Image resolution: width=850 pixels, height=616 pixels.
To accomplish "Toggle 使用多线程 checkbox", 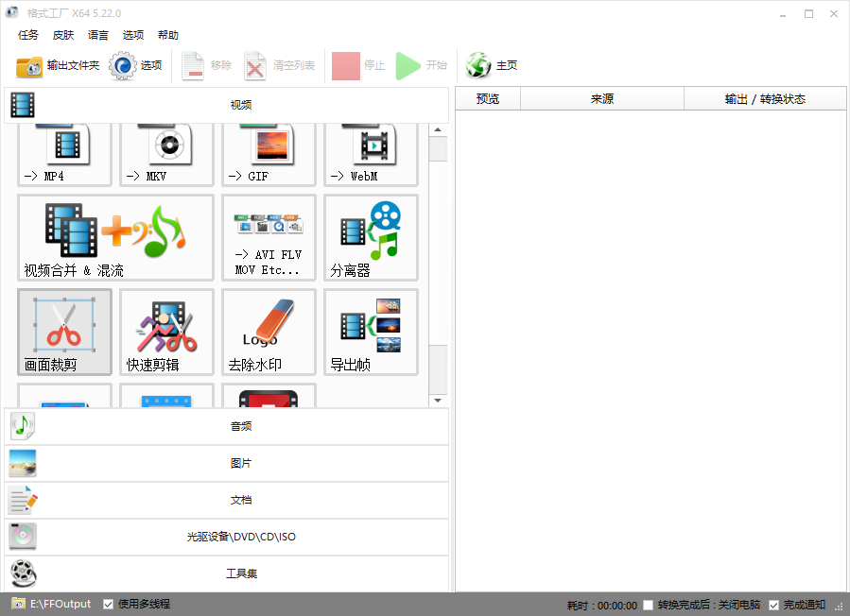I will 109,604.
